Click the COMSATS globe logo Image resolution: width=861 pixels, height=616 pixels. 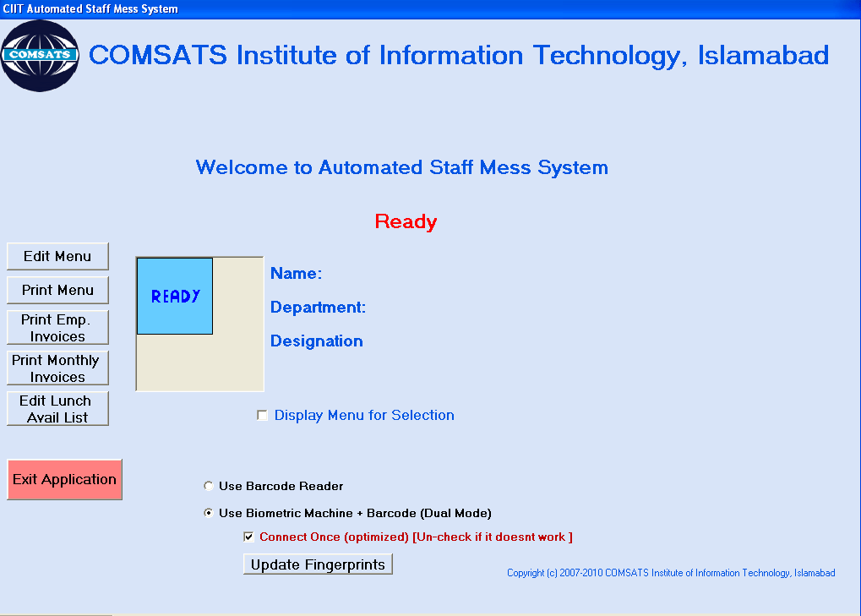[x=40, y=56]
